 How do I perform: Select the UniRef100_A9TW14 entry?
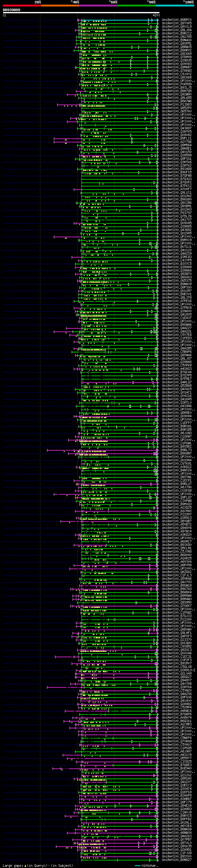pos(177,531)
